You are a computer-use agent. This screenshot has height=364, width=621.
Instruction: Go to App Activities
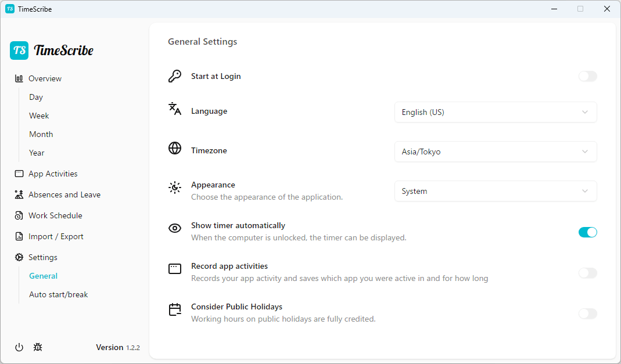(53, 174)
